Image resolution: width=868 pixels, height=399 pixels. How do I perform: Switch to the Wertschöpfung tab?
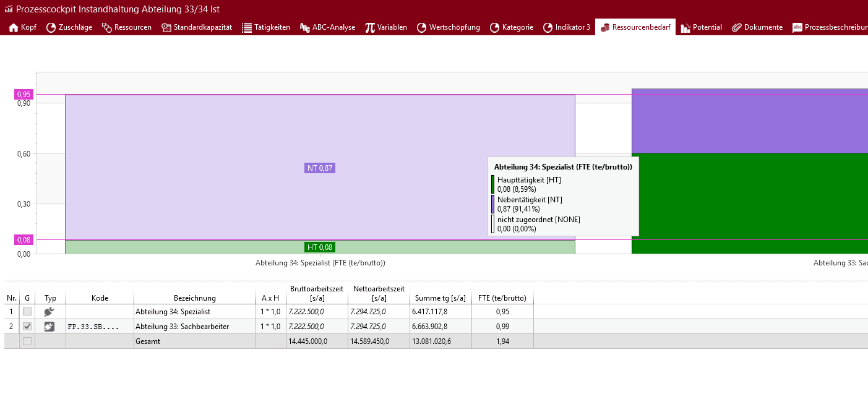[448, 27]
